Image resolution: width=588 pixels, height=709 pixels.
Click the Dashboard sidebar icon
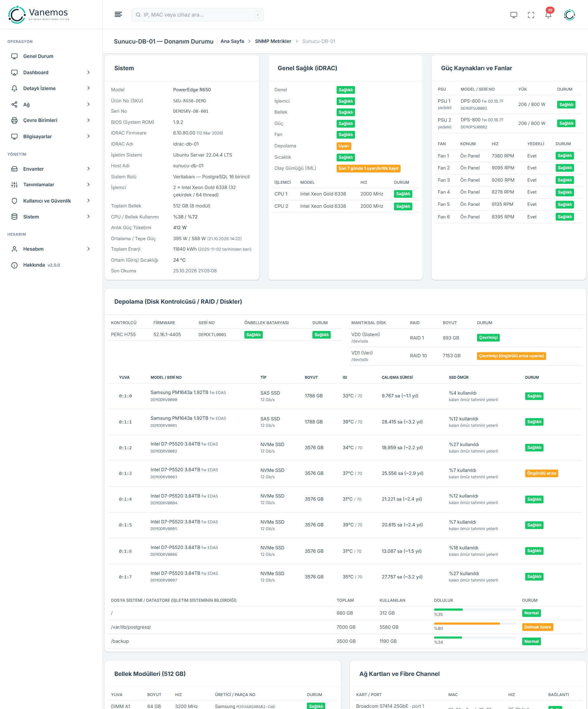pos(14,73)
